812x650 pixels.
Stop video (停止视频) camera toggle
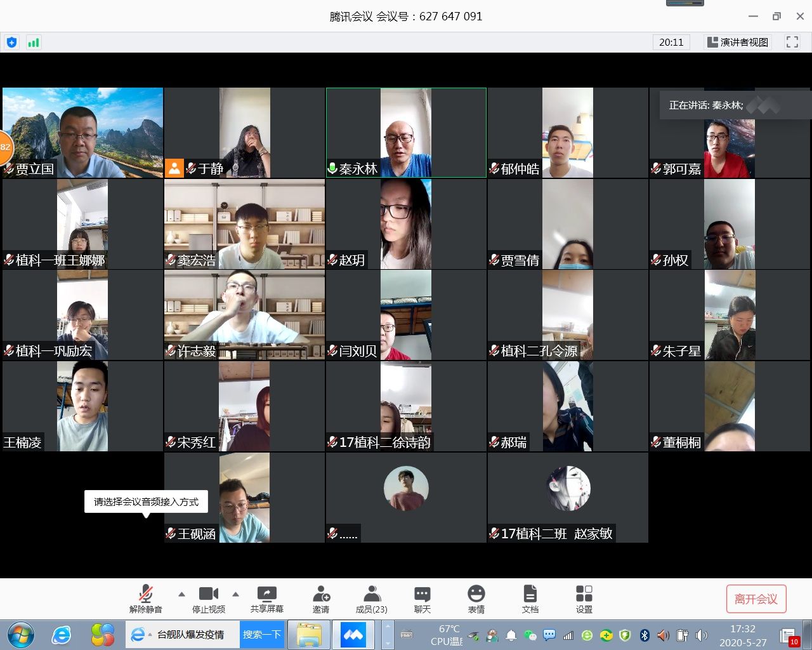[209, 599]
